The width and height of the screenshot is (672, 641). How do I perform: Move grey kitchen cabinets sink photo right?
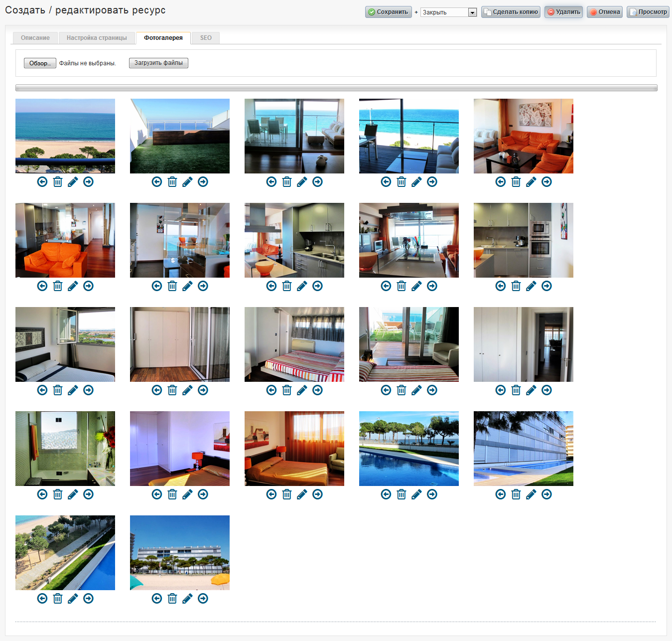coord(317,286)
